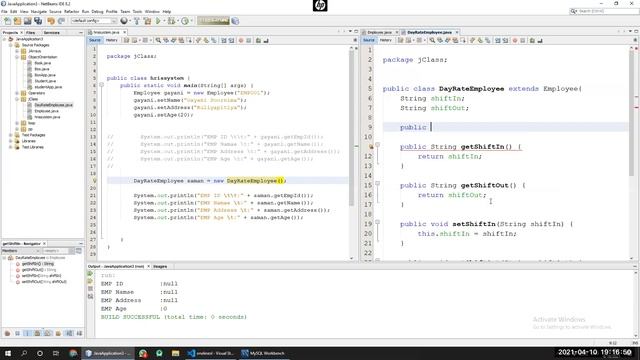640x360 pixels.
Task: Collapse the Source Packages node
Action: 11,45
